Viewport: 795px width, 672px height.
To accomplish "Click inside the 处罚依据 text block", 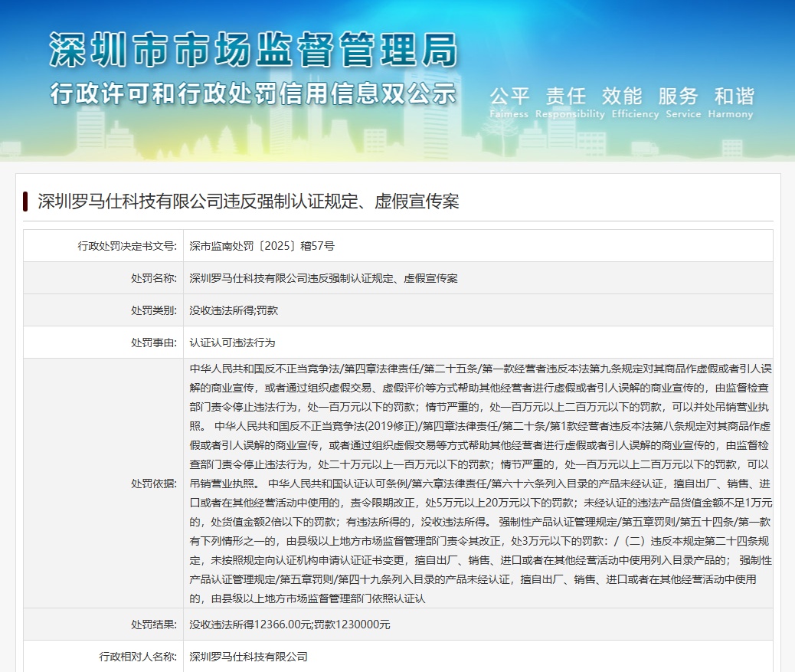I will (475, 483).
